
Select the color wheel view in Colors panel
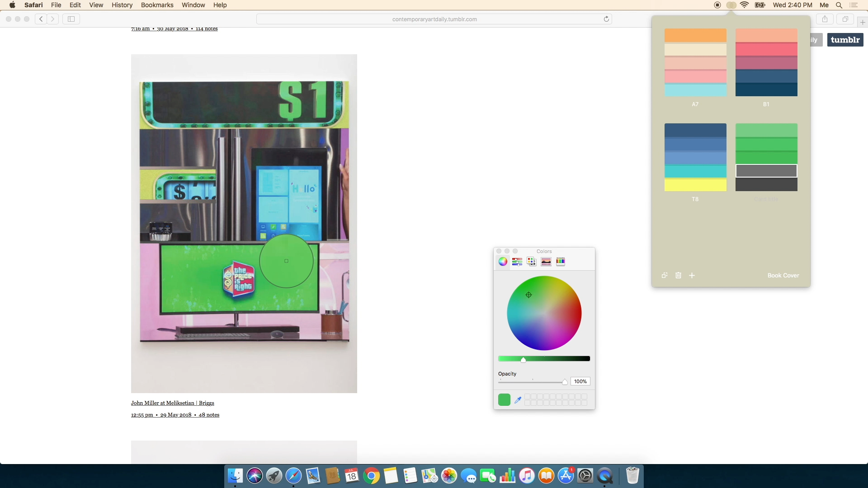tap(503, 261)
